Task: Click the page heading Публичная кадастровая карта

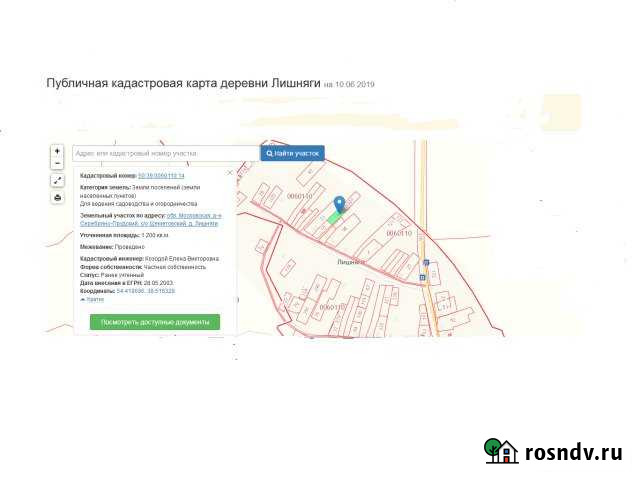Action: pyautogui.click(x=183, y=83)
